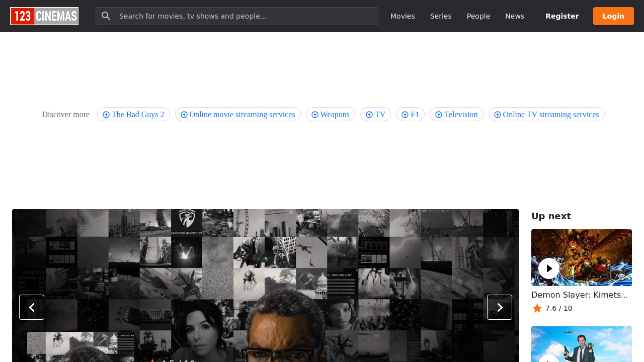The width and height of the screenshot is (644, 362).
Task: Click the Up next heading
Action: pyautogui.click(x=551, y=216)
